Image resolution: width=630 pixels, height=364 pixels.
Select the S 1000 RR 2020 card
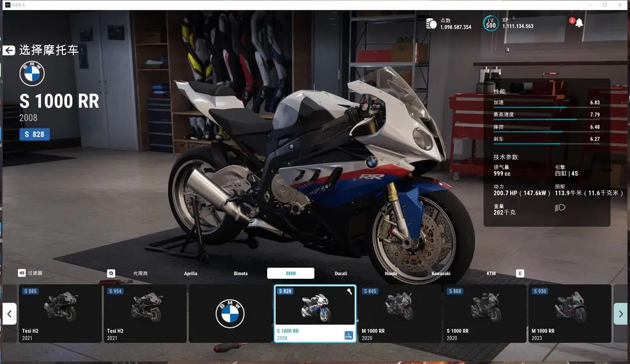tap(485, 313)
